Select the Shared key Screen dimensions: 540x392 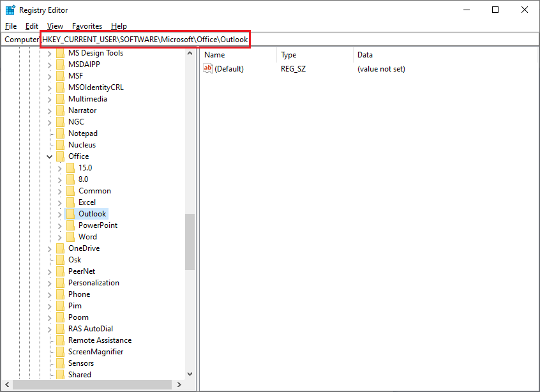80,375
